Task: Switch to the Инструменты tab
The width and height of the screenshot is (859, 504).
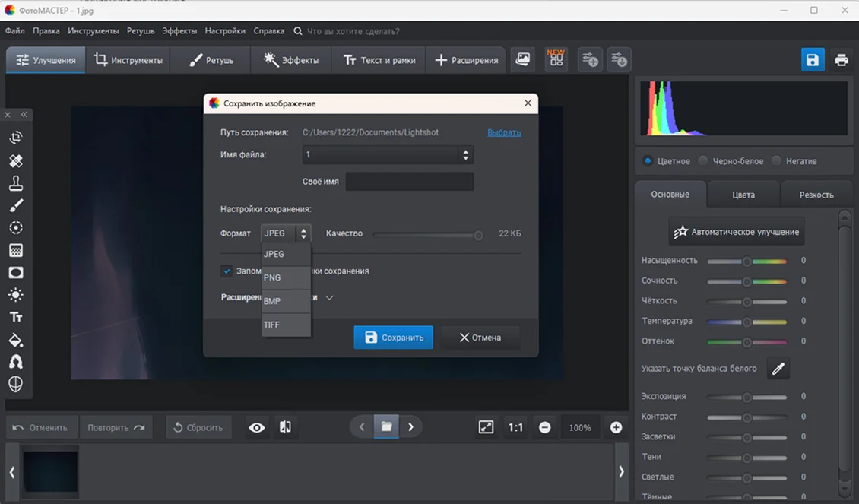Action: point(128,60)
